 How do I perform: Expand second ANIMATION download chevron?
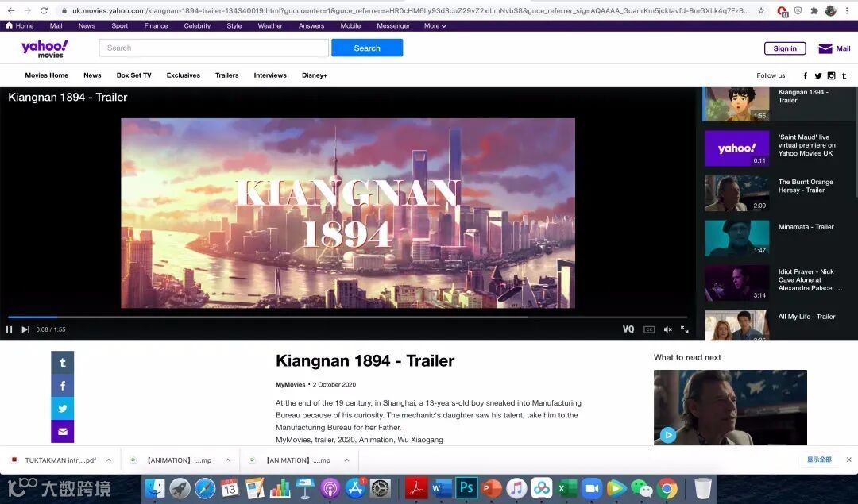[347, 460]
